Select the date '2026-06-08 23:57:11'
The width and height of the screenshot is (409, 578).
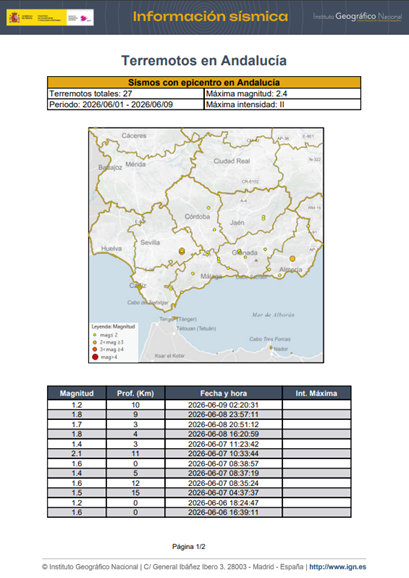click(223, 414)
